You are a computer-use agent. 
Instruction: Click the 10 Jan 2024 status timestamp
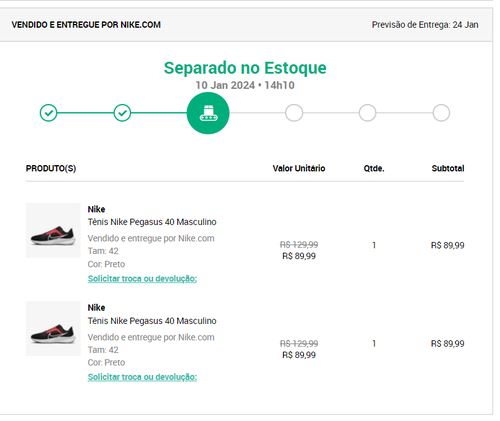pyautogui.click(x=245, y=85)
